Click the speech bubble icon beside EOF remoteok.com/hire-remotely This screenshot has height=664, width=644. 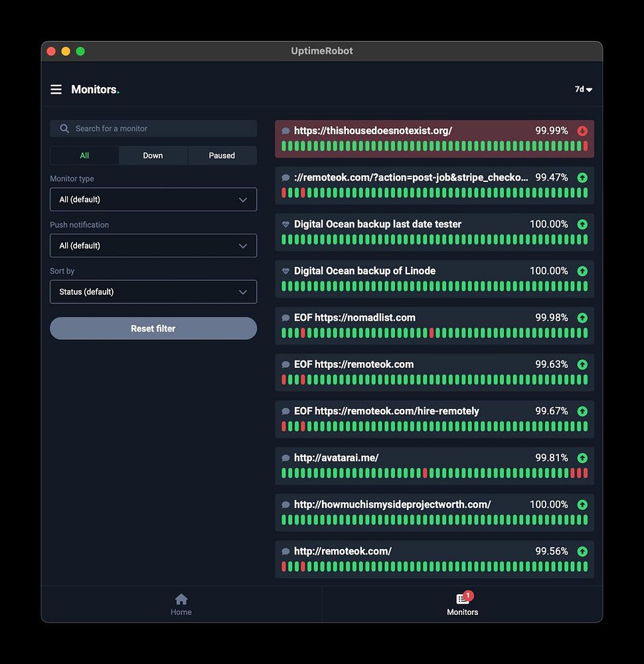pyautogui.click(x=285, y=411)
